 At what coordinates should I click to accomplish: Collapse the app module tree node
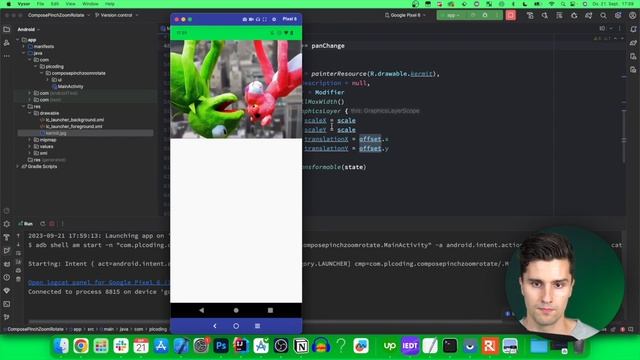click(18, 40)
